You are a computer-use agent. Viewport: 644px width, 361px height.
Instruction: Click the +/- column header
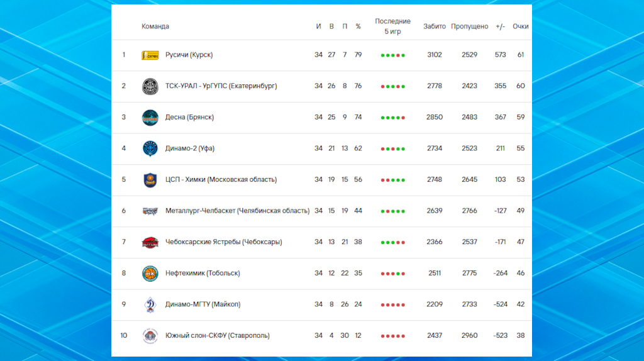(500, 26)
